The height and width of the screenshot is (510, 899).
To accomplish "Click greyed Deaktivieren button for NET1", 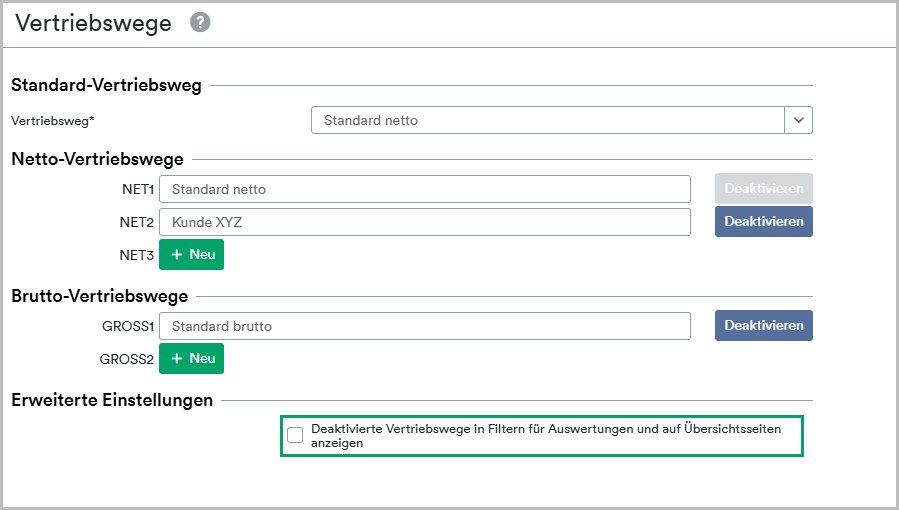I will 764,189.
